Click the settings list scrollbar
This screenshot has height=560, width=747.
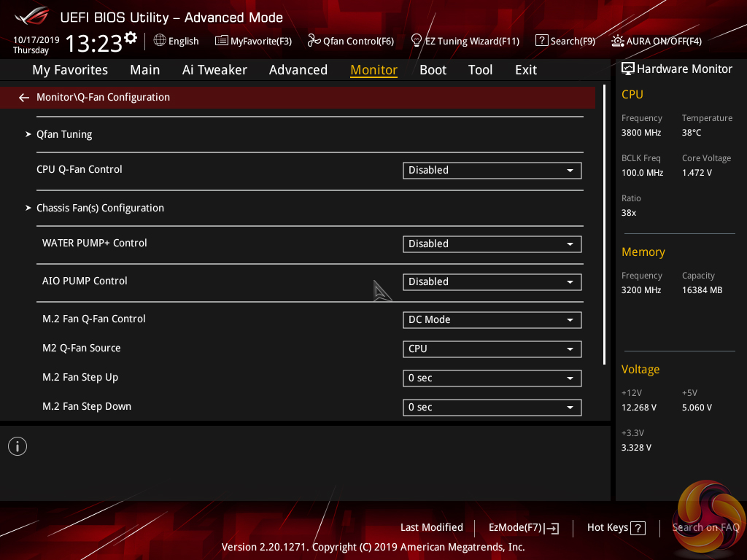click(604, 225)
